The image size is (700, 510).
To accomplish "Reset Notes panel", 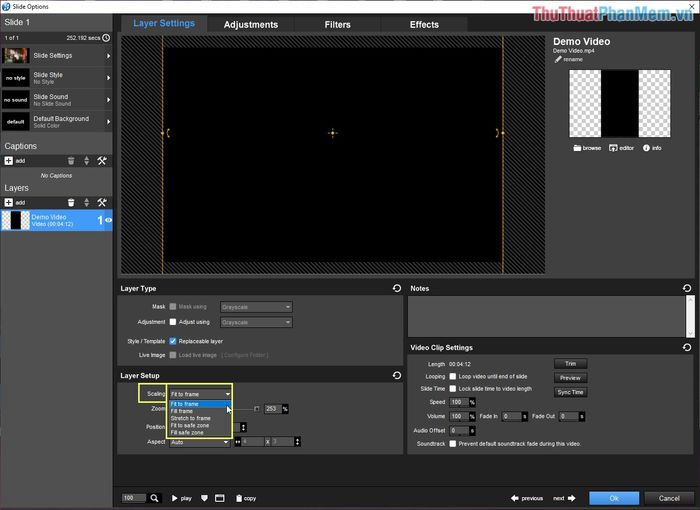I will click(687, 288).
